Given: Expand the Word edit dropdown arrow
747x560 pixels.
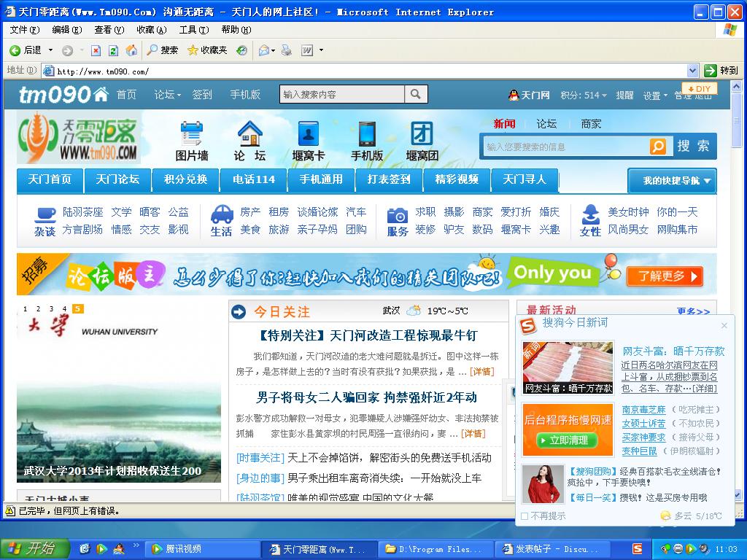Looking at the screenshot, I should [321, 50].
